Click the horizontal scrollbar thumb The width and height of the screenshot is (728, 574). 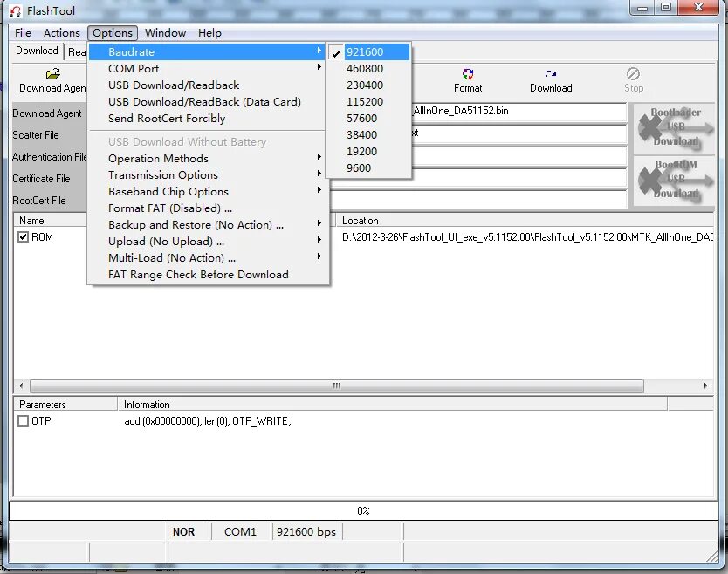coord(337,386)
